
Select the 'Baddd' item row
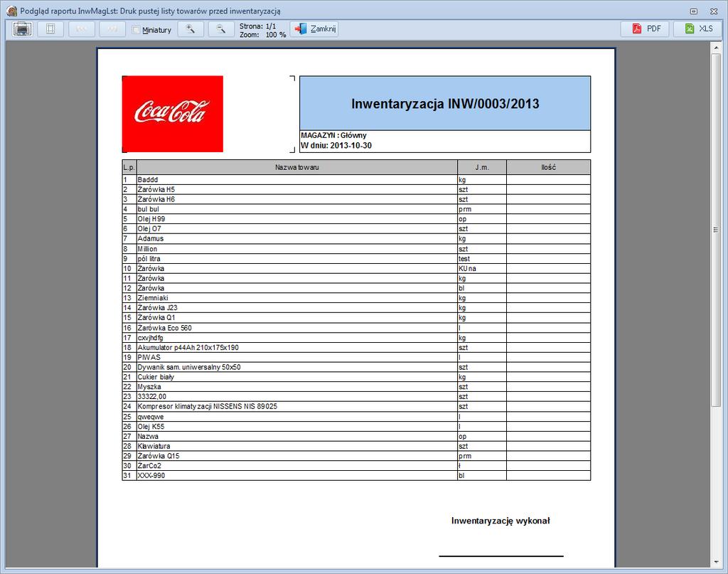coord(357,180)
